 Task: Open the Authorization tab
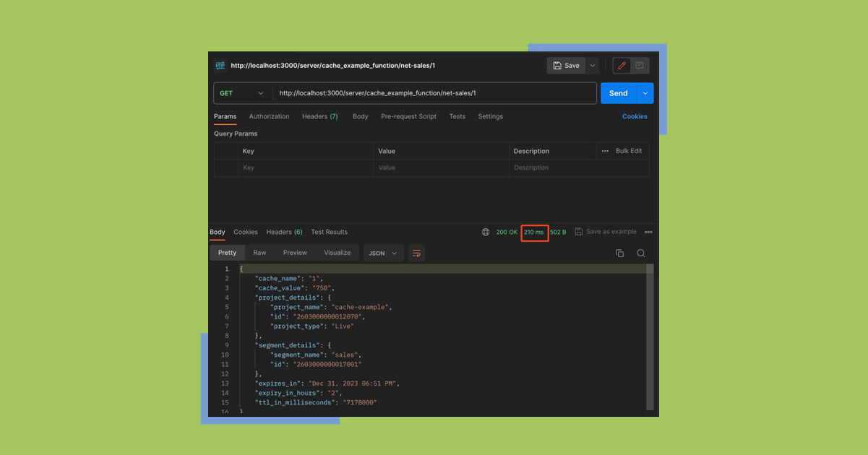pyautogui.click(x=269, y=116)
